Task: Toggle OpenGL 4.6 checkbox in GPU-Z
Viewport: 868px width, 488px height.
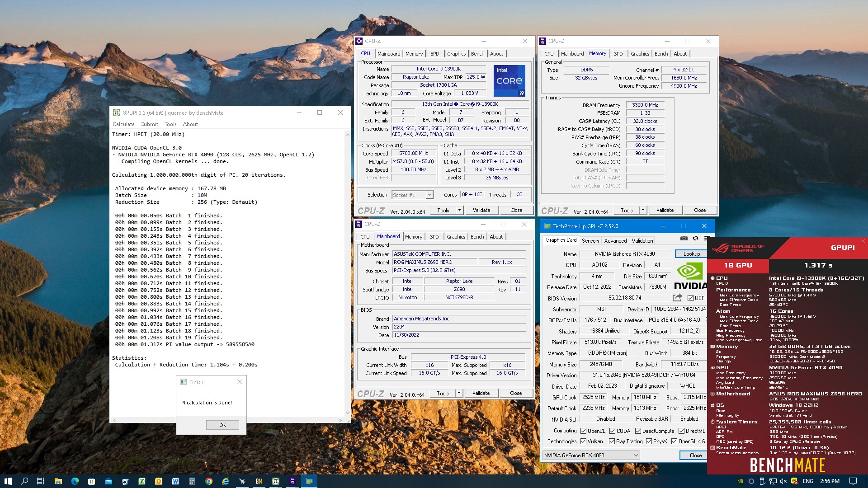Action: (674, 441)
